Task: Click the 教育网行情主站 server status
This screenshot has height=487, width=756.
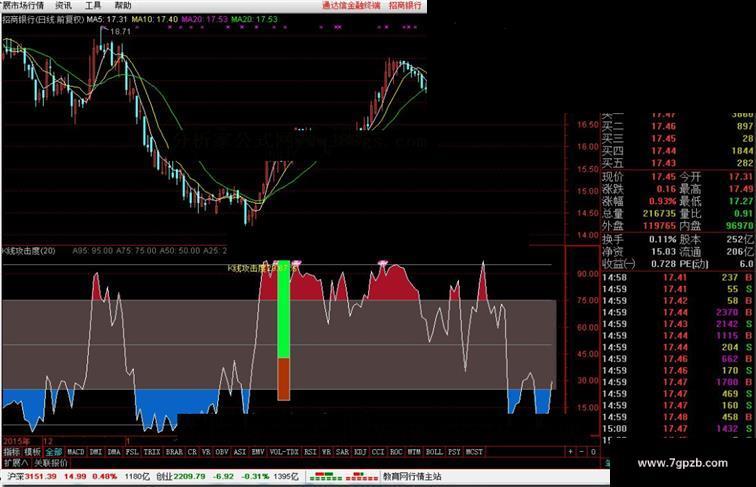Action: 412,476
